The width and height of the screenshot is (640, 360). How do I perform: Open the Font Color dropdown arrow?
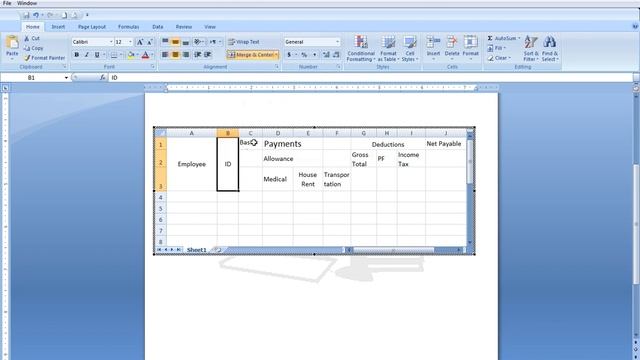point(152,55)
